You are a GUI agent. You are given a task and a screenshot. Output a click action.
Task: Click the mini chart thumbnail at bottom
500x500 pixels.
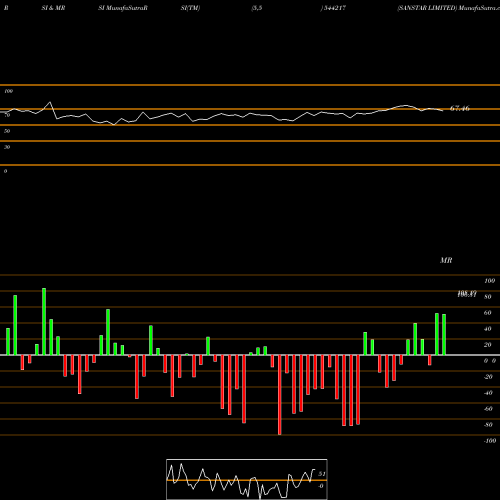[247, 479]
